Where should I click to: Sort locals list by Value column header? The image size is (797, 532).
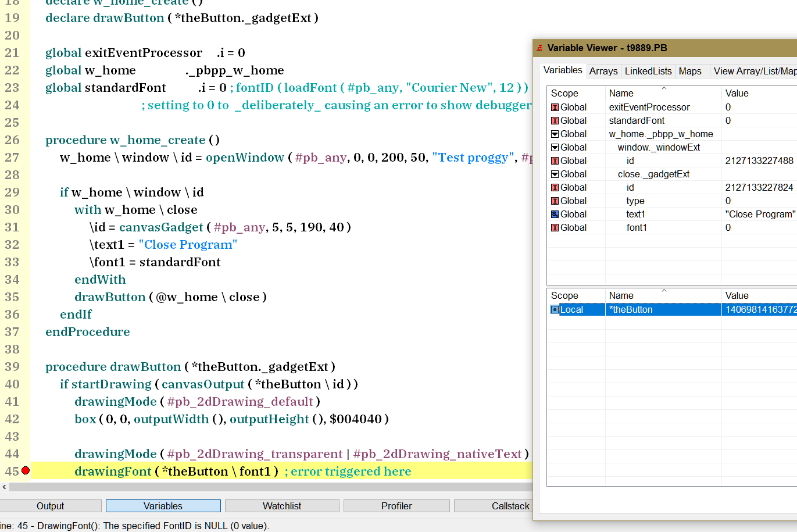[x=759, y=295]
